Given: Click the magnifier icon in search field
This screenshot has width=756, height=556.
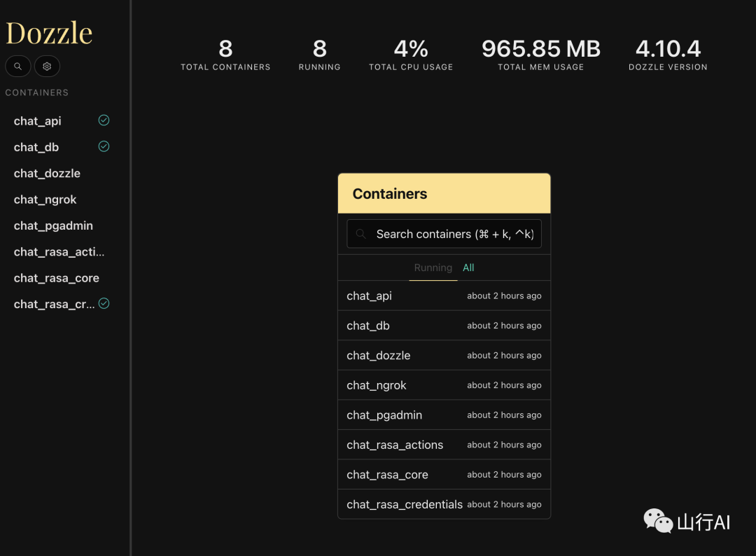Looking at the screenshot, I should click(360, 234).
